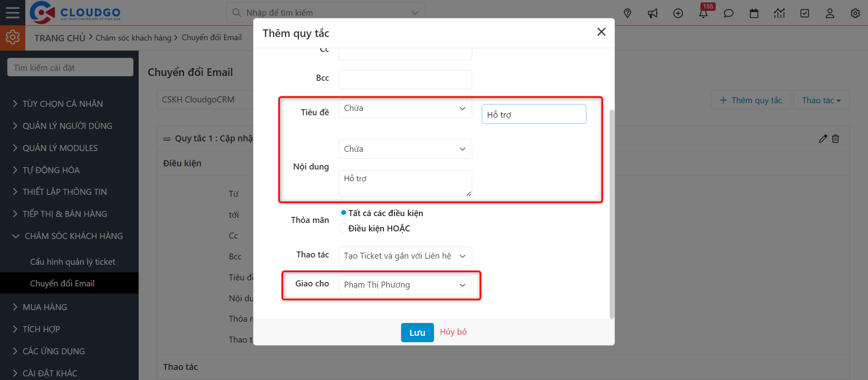Delete Quy tắc 1 using the trash icon
Screen dimensions: 868x380
[835, 138]
